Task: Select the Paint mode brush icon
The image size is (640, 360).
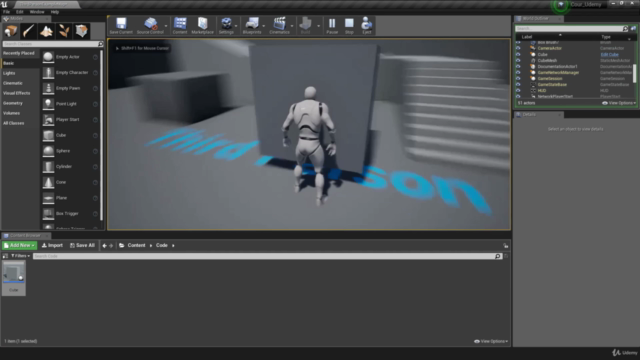Action: point(28,31)
